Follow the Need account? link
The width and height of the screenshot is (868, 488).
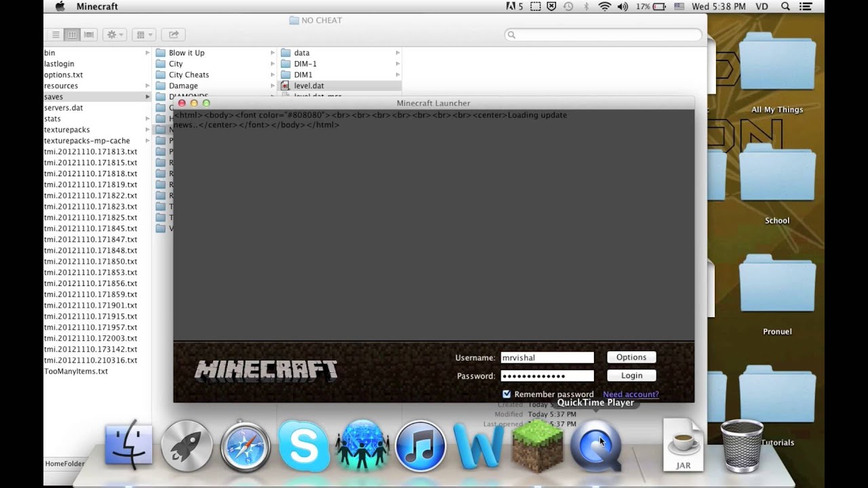click(x=631, y=394)
